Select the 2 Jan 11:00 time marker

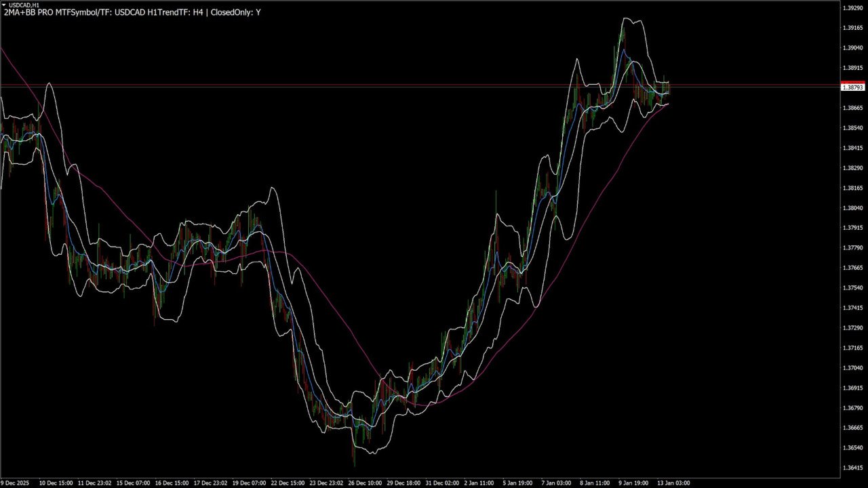click(x=479, y=483)
